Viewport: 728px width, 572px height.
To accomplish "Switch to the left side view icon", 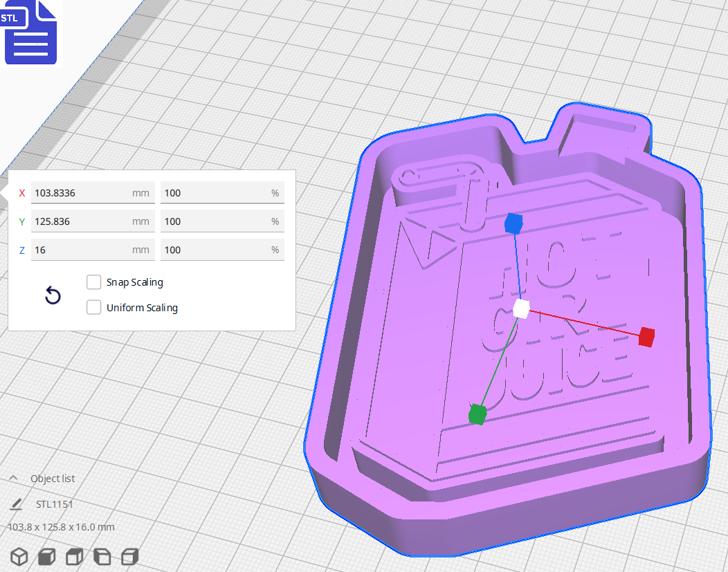I will click(102, 557).
